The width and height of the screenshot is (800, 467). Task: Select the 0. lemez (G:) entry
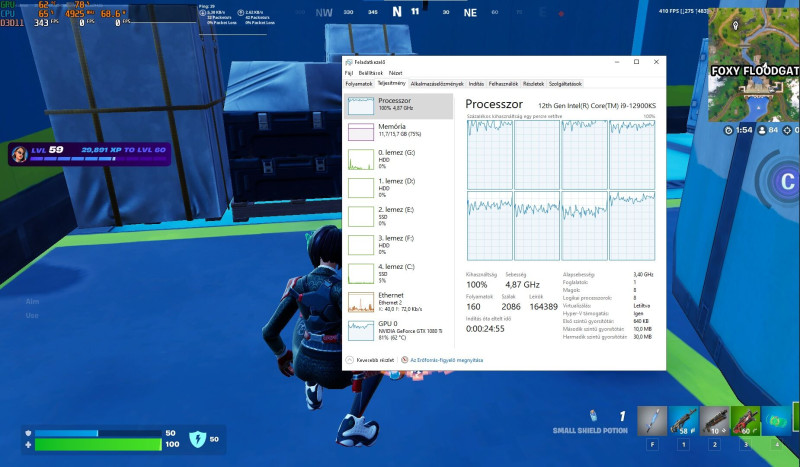coord(398,159)
